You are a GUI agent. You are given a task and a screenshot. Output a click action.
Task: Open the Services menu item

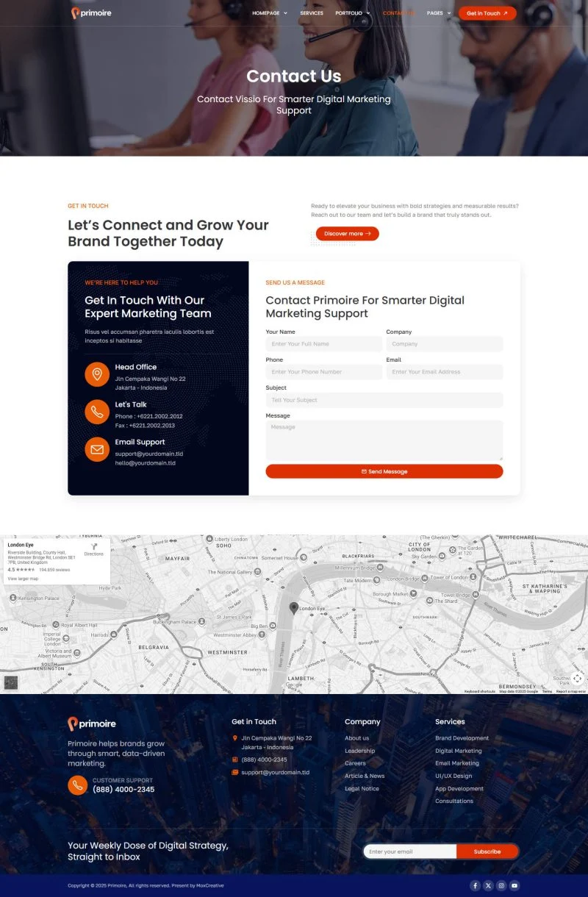(312, 13)
